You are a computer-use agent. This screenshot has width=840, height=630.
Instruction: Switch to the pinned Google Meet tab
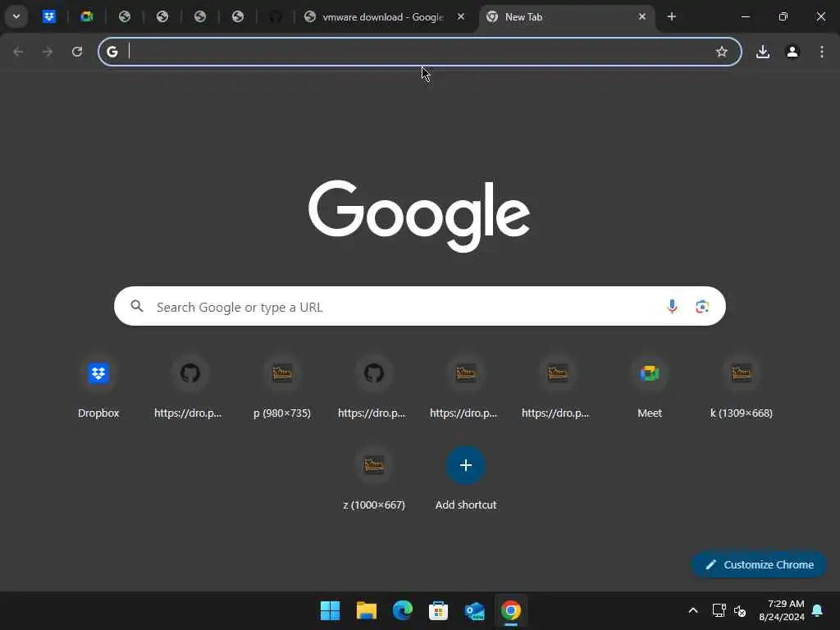coord(87,16)
